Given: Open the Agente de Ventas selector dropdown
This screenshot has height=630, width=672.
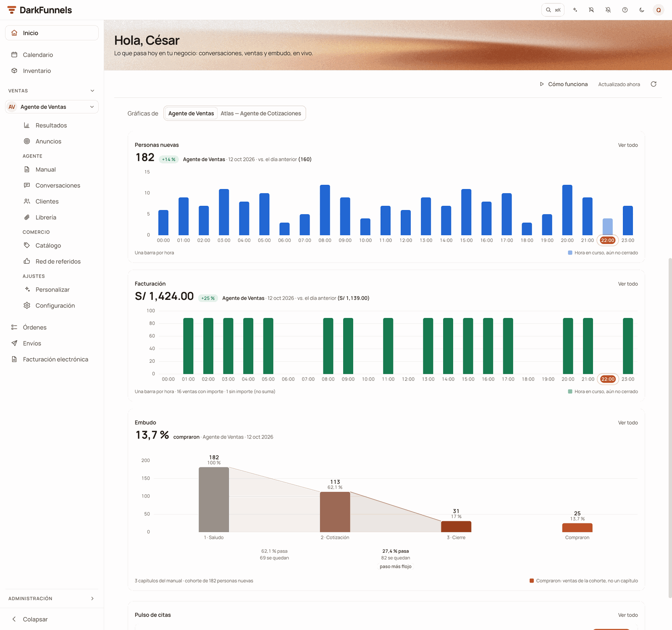Looking at the screenshot, I should tap(52, 107).
